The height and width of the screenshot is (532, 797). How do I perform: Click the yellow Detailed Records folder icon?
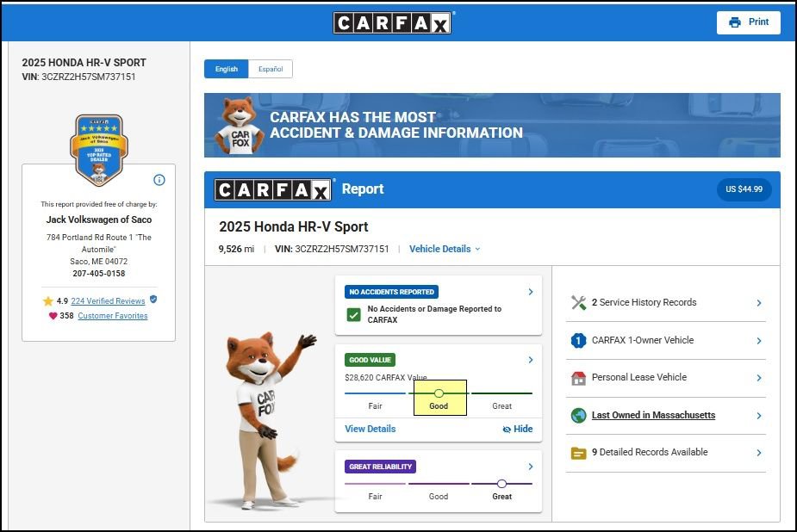point(578,453)
